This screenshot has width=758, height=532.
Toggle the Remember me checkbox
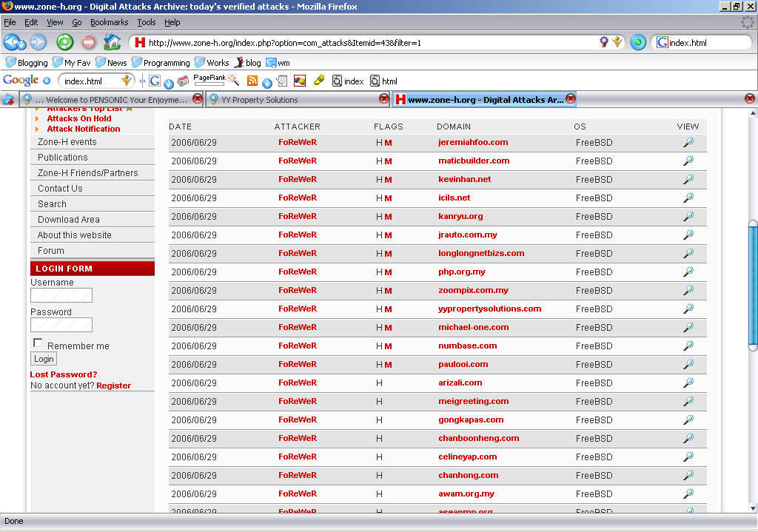pos(38,343)
